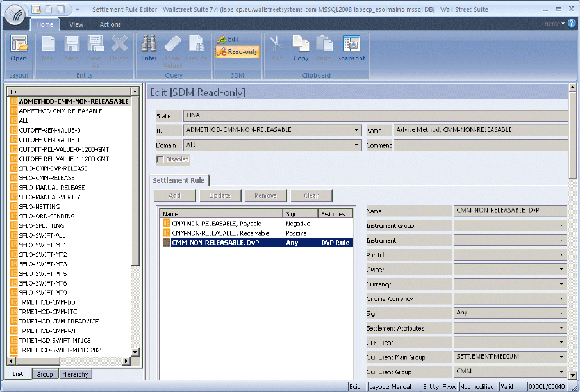Select the CMM-NON-RELEASABLE, DvP rule row
Viewport: 580px width, 392px height.
[258, 243]
